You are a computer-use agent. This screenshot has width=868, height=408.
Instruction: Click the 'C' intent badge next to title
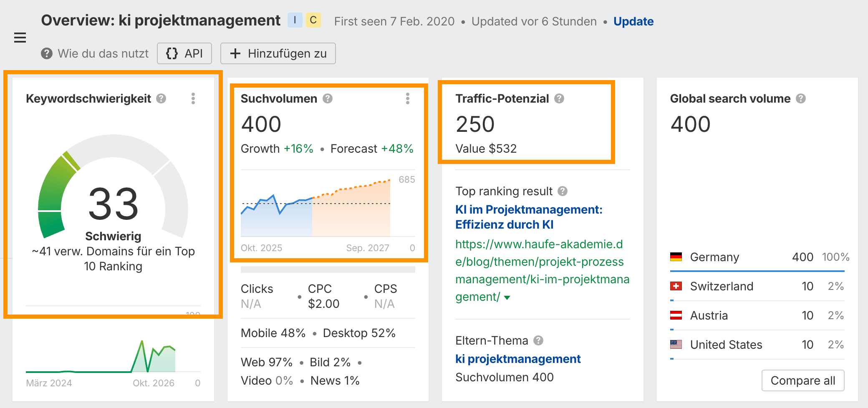[x=313, y=20]
